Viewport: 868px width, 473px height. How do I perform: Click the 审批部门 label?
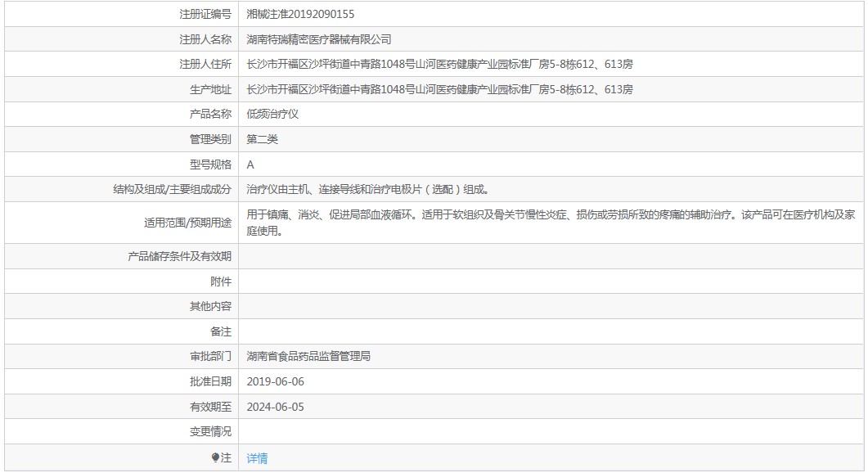(x=210, y=356)
